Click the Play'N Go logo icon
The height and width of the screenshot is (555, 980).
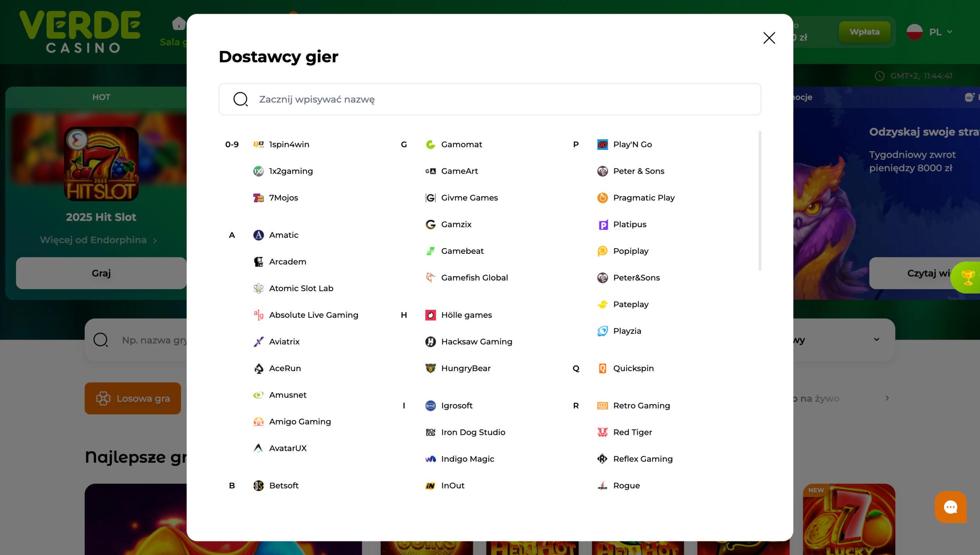coord(602,145)
